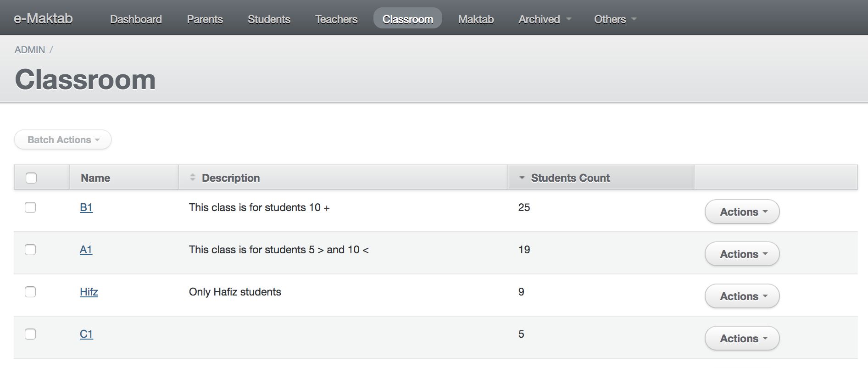Image resolution: width=868 pixels, height=368 pixels.
Task: Click the ADMIN breadcrumb
Action: coord(30,50)
